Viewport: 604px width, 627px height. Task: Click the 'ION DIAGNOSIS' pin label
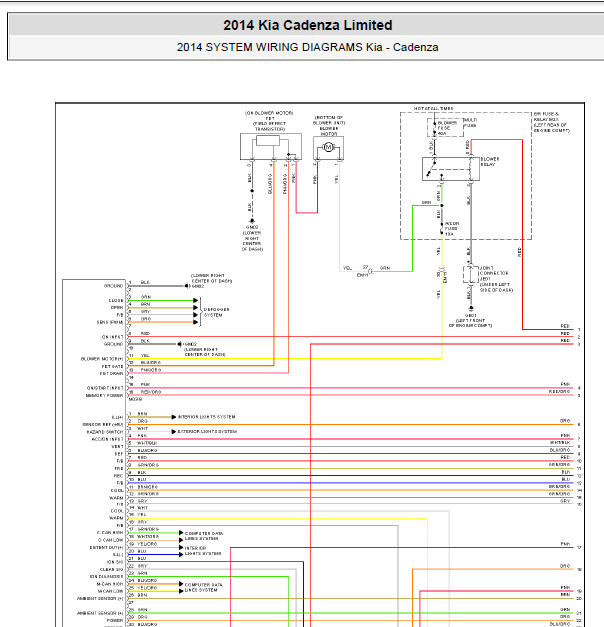coord(106,577)
